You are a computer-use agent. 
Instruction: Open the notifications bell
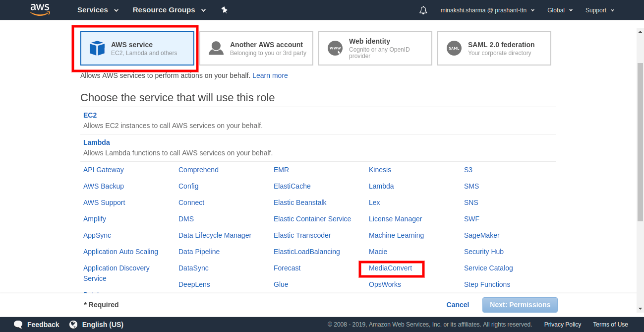coord(423,10)
